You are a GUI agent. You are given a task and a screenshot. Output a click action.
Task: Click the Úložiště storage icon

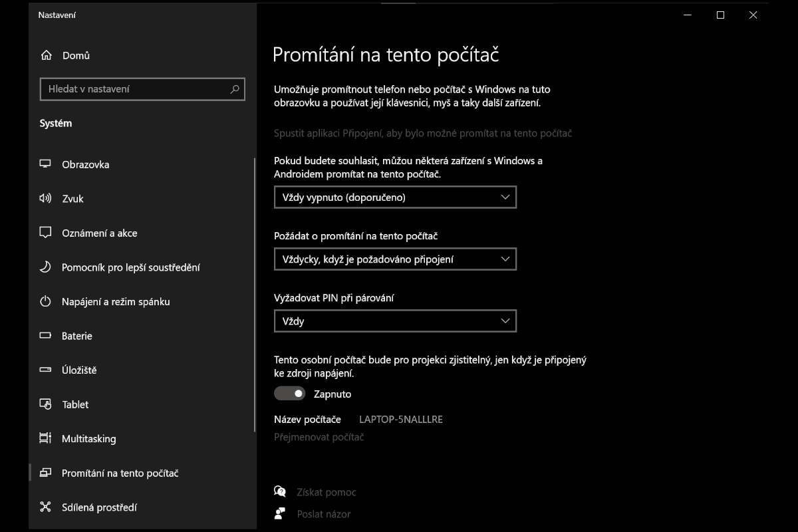[45, 370]
